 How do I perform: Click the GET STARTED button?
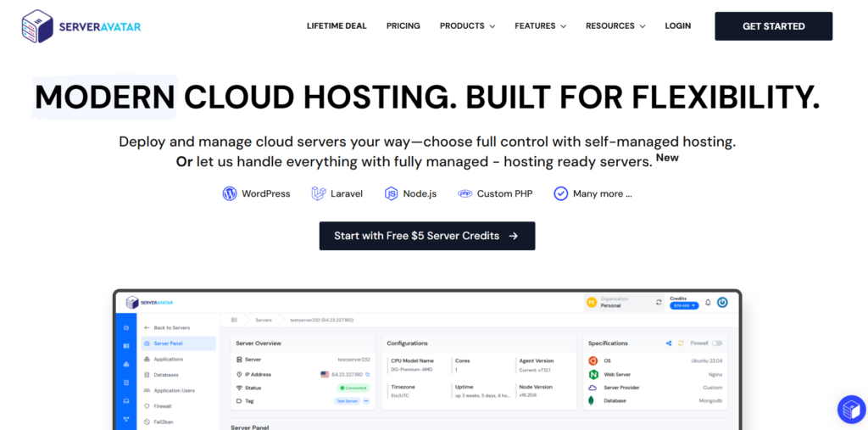click(x=773, y=26)
